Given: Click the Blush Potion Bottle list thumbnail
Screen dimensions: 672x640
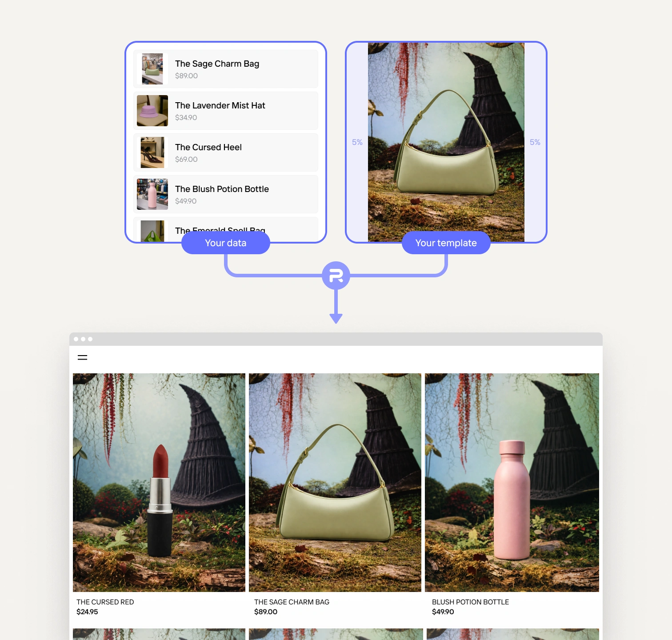Looking at the screenshot, I should coord(152,194).
